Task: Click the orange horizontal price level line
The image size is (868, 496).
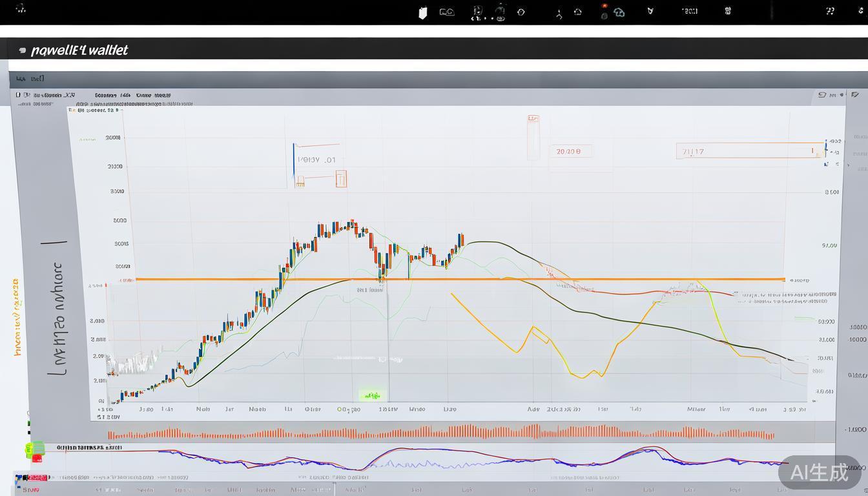Action: click(x=452, y=279)
